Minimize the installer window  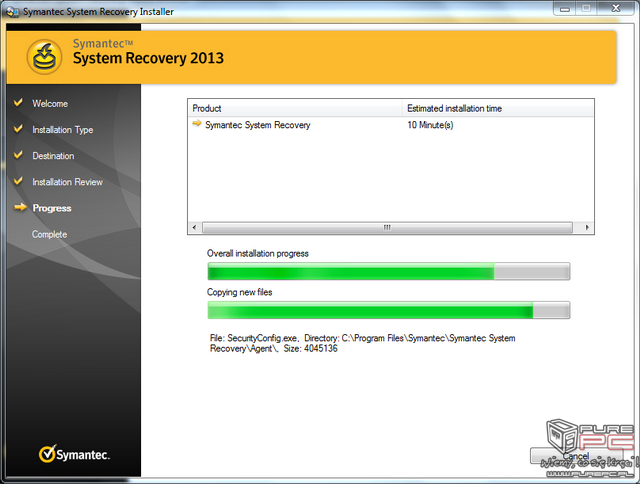pos(564,9)
